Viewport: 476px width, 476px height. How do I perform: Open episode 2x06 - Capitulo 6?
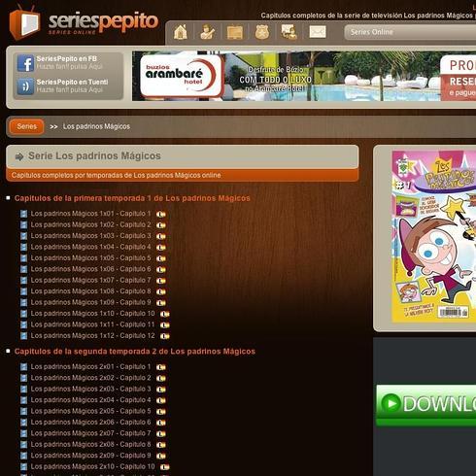tap(90, 423)
